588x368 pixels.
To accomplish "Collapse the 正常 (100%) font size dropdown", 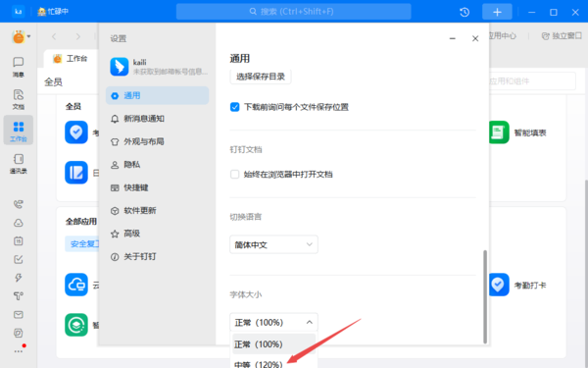I will [x=273, y=322].
